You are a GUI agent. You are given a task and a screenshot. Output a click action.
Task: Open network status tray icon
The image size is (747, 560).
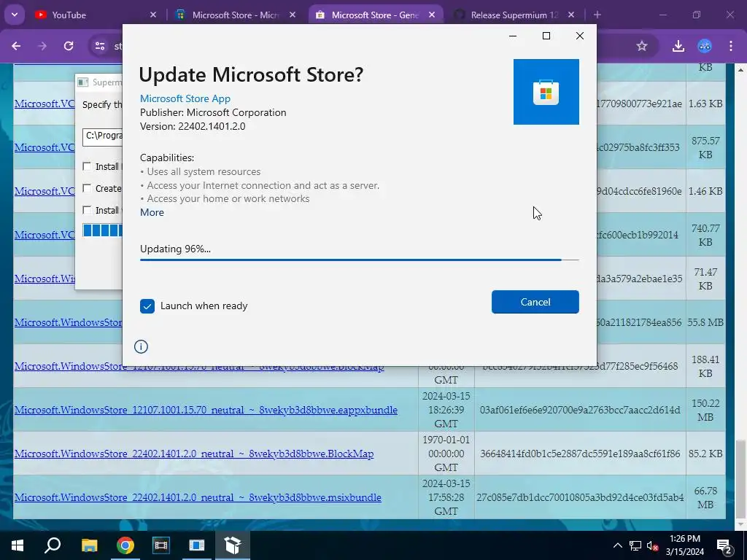pyautogui.click(x=635, y=545)
